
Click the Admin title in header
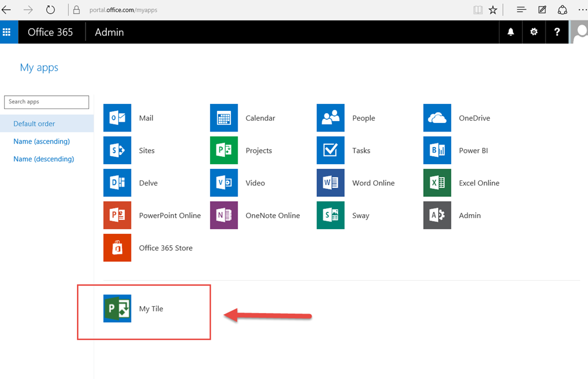point(109,32)
